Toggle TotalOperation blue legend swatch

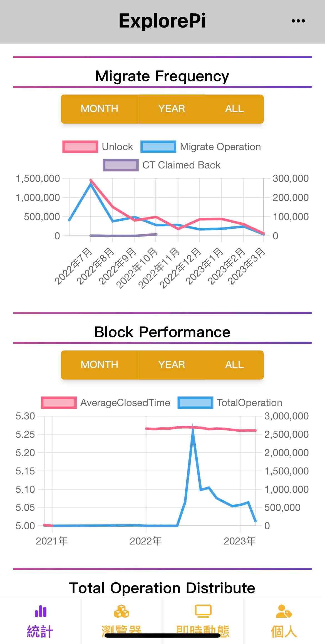pos(195,403)
